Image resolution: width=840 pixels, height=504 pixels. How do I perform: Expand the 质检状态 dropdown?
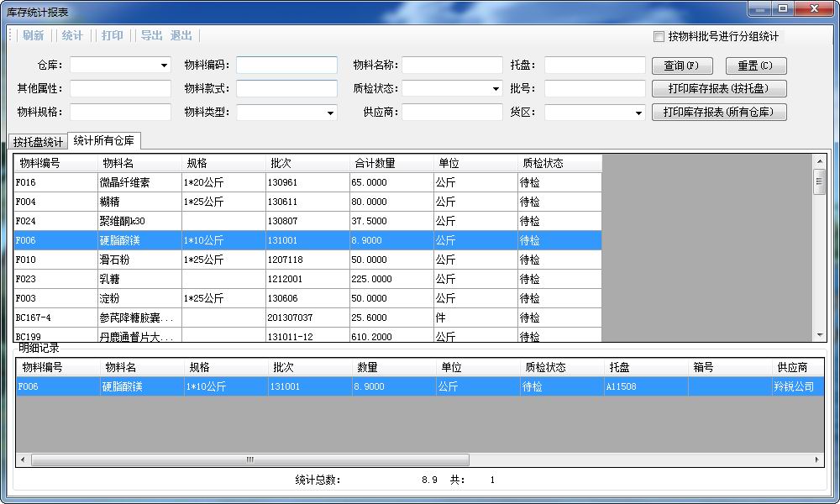click(x=496, y=89)
